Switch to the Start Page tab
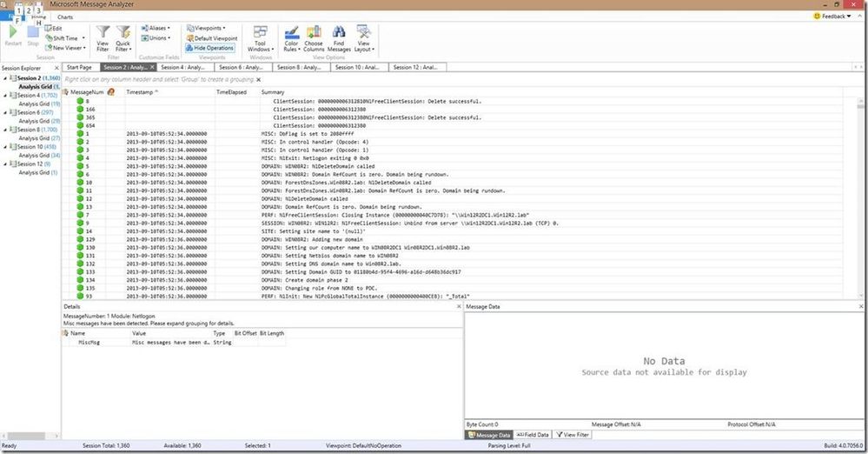The image size is (868, 454). coord(80,67)
